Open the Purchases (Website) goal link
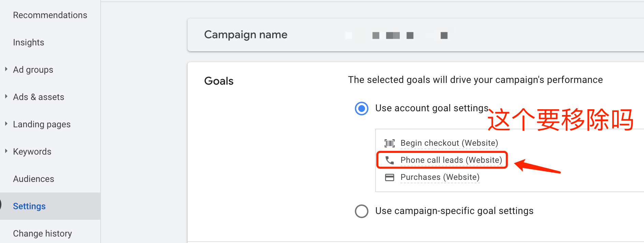644x243 pixels. point(440,177)
